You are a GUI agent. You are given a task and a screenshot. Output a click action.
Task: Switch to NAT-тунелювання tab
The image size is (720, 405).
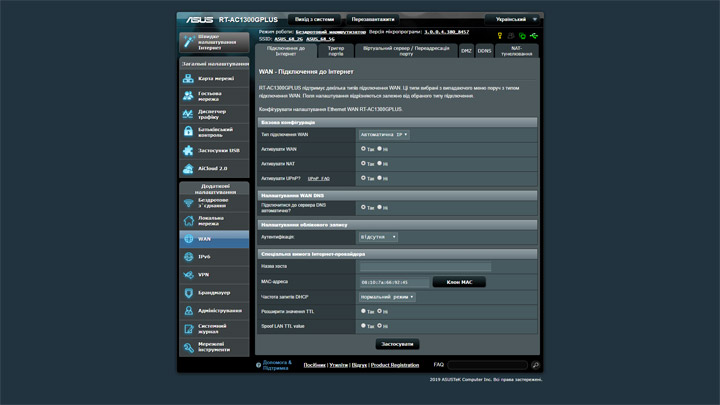pyautogui.click(x=517, y=51)
